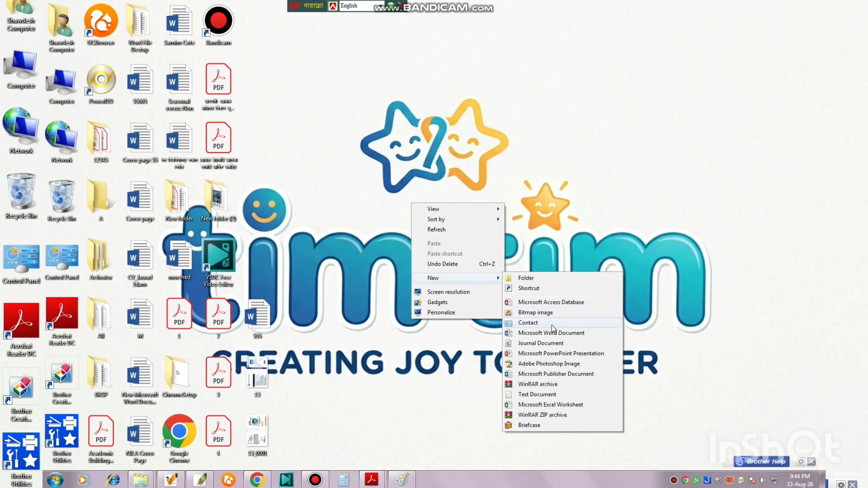The height and width of the screenshot is (488, 868).
Task: Open Calculator from the taskbar
Action: (x=344, y=479)
